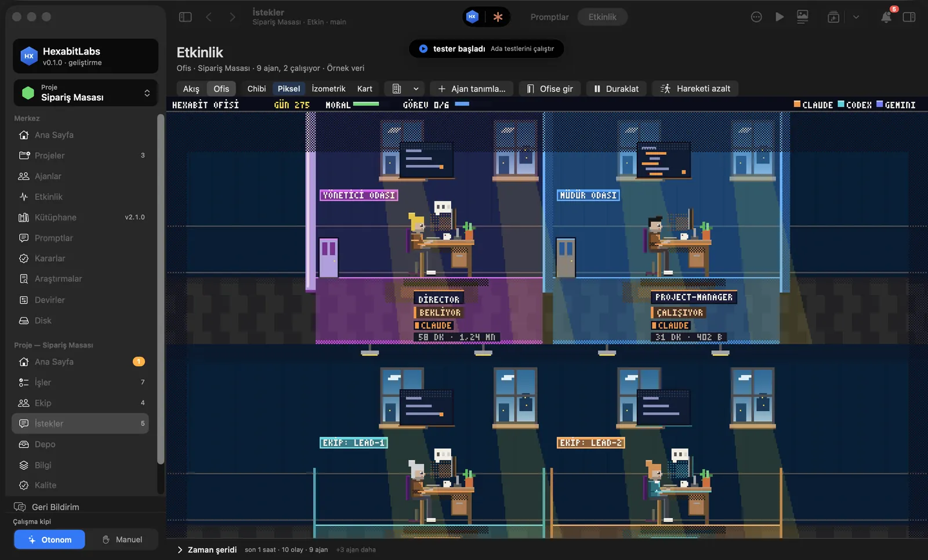Choose the Kart style
928x560 pixels.
[x=365, y=89]
